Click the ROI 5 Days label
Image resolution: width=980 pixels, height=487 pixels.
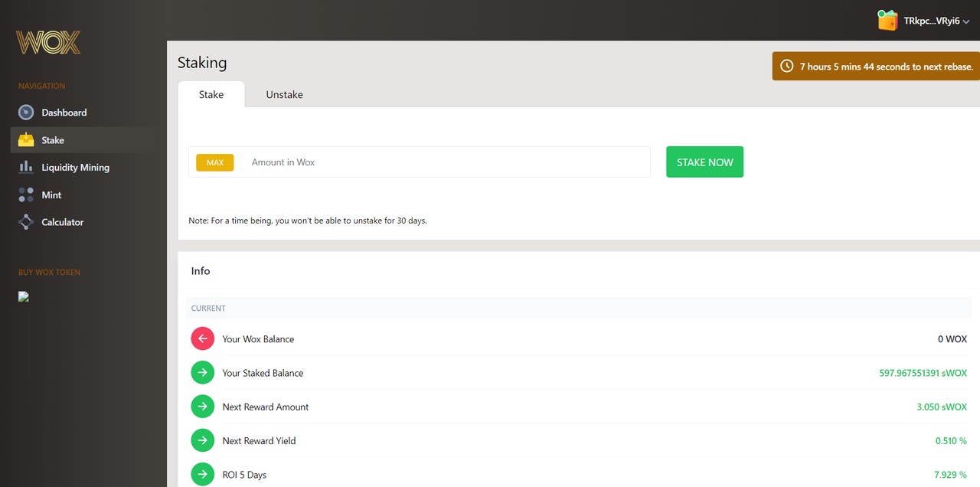click(x=244, y=475)
